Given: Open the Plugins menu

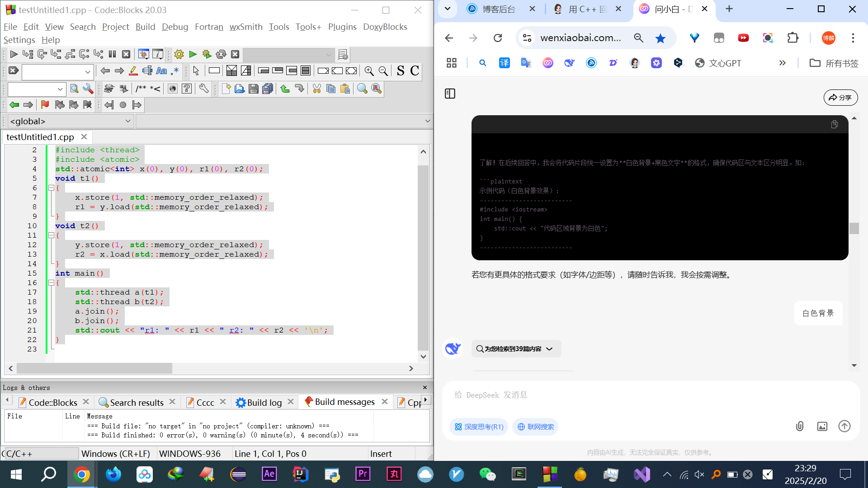Looking at the screenshot, I should click(x=342, y=27).
